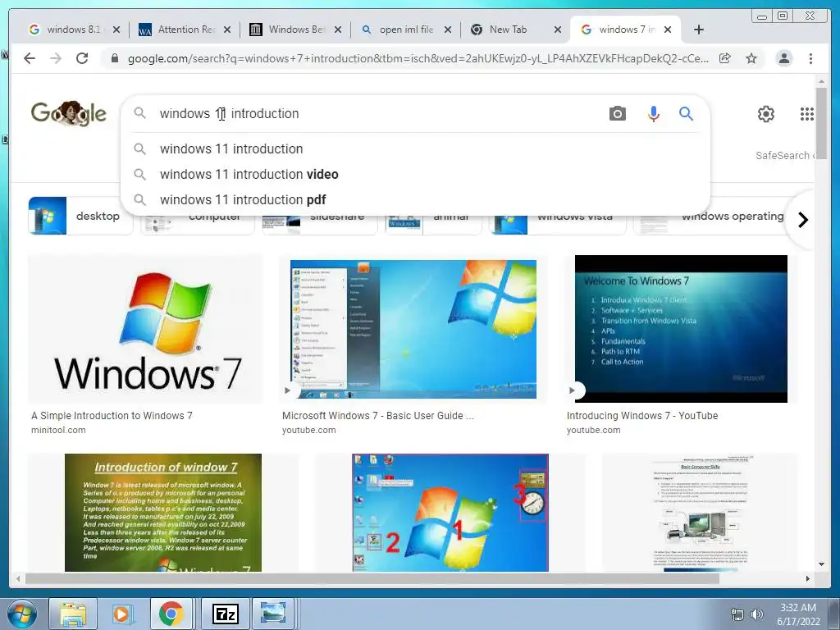Open the numbered Windows 7 desktop image
Image resolution: width=840 pixels, height=630 pixels.
pos(450,513)
